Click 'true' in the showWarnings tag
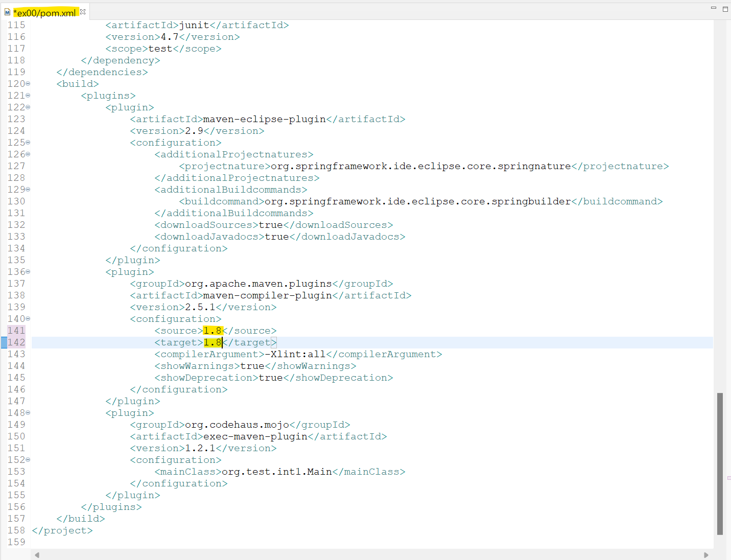Viewport: 731px width, 560px height. [x=252, y=366]
